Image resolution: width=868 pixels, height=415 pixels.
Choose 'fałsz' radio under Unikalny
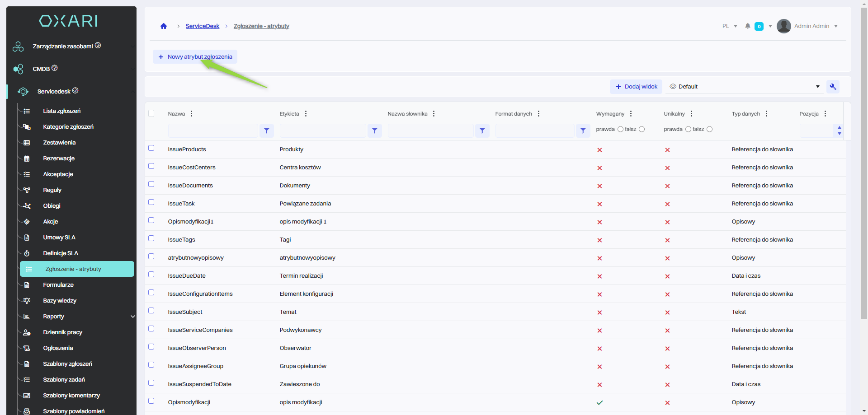(709, 129)
